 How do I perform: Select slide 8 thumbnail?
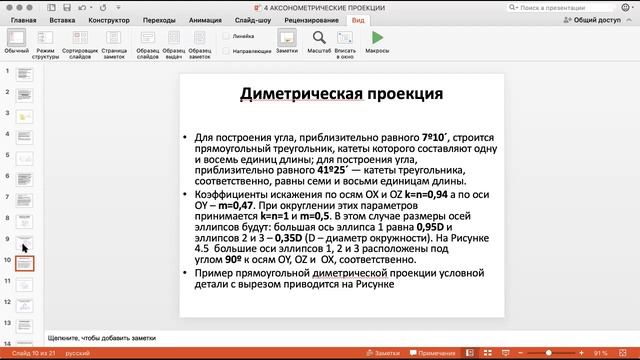click(24, 221)
